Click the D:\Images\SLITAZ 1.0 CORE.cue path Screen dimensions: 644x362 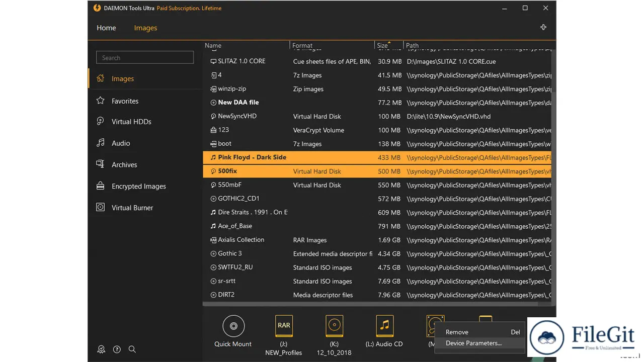tap(451, 61)
